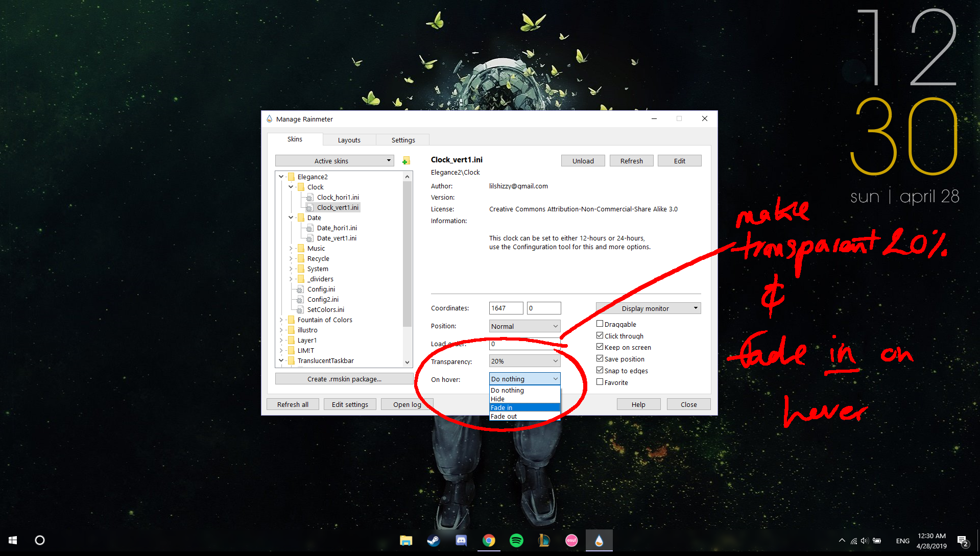Click the Edit settings button
The width and height of the screenshot is (980, 556).
pos(350,404)
